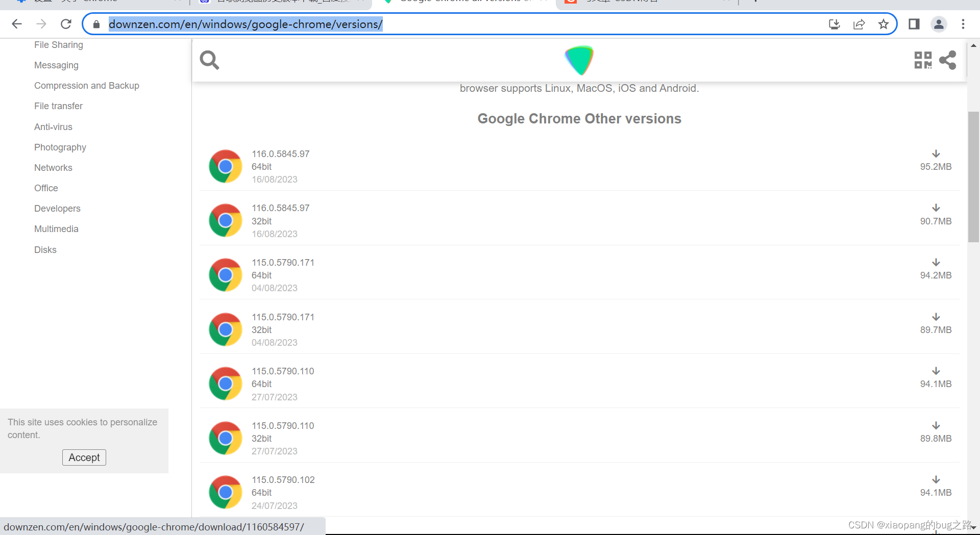980x535 pixels.
Task: Show the QR code icon
Action: 923,60
